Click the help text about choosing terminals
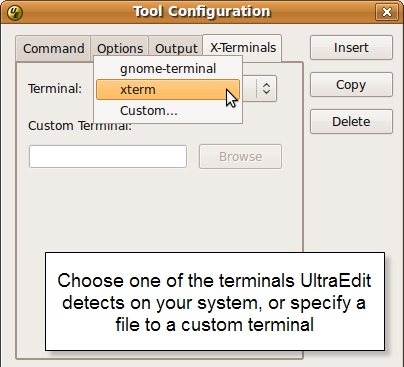Viewport: 404px width, 367px height. [215, 302]
